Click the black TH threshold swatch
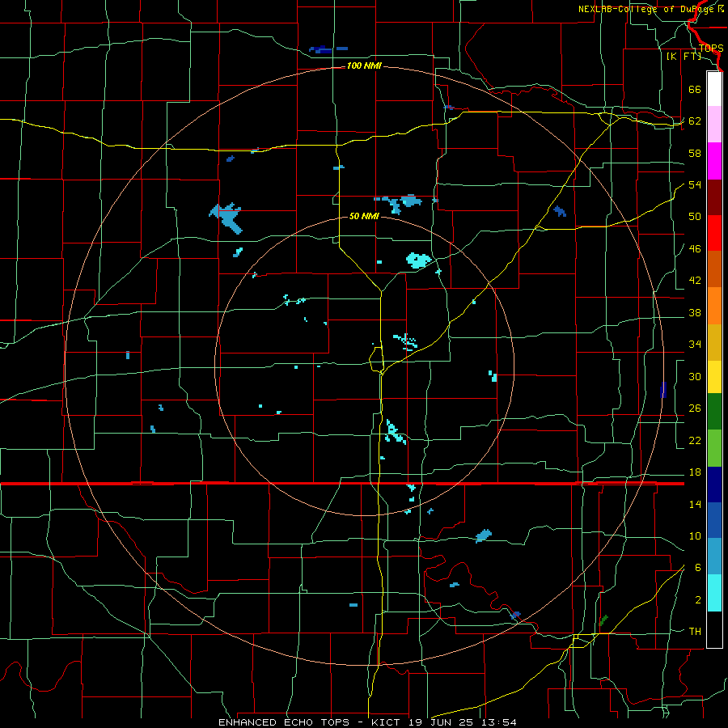The height and width of the screenshot is (728, 728). click(714, 629)
